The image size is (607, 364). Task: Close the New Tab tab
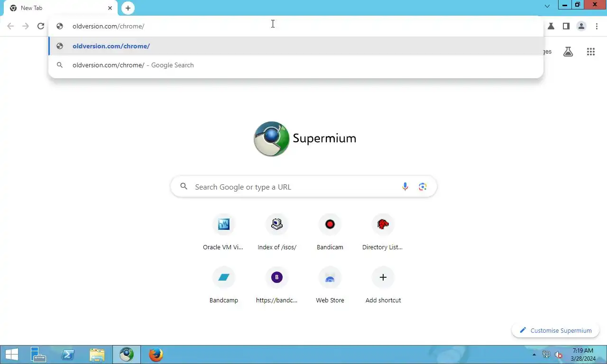(110, 8)
